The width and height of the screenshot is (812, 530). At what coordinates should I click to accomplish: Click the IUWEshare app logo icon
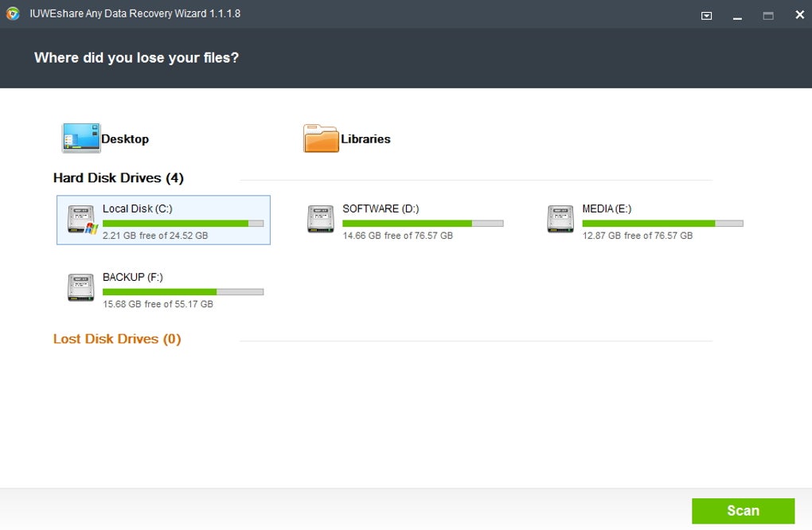[x=13, y=14]
